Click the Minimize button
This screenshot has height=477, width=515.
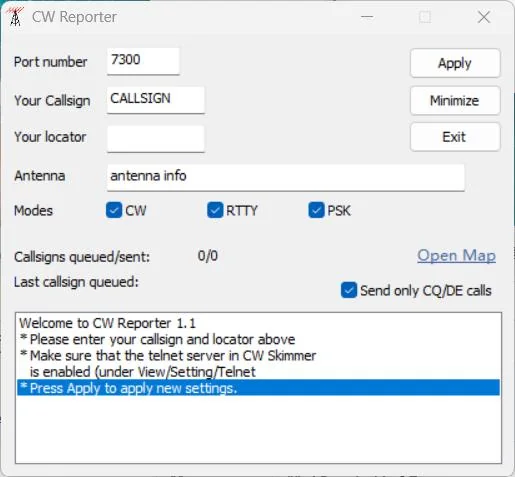[455, 100]
